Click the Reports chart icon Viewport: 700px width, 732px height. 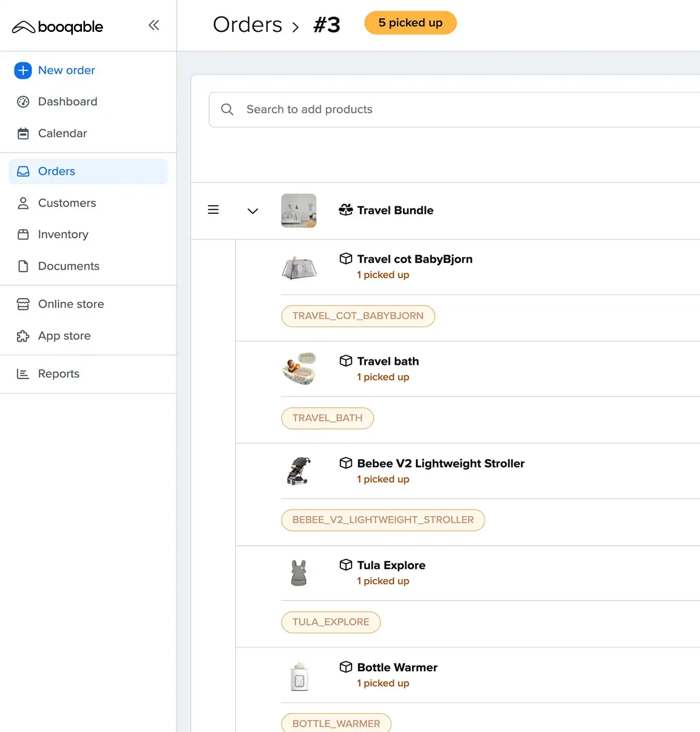coord(23,374)
